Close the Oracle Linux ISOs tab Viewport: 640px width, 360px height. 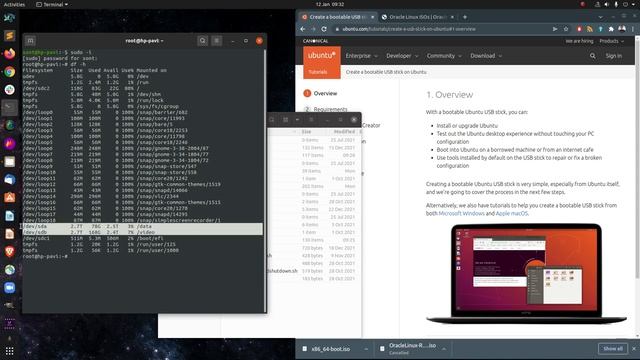[452, 17]
